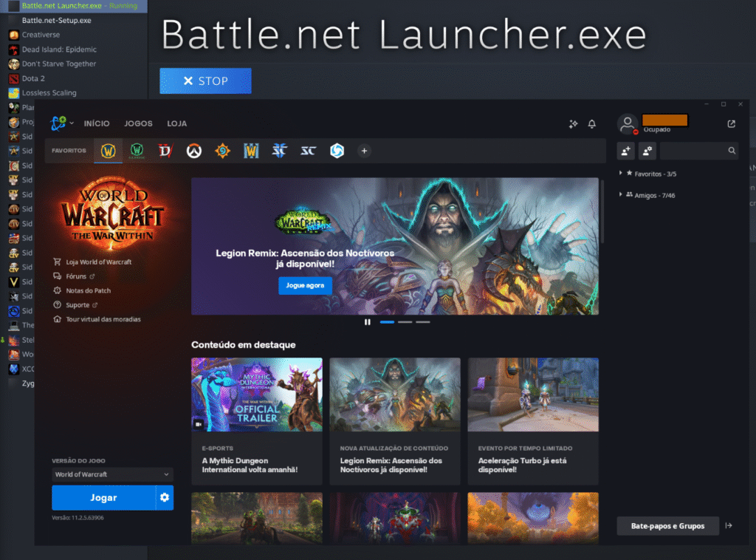Click the friends search input field
Screen dimensions: 756x560
coord(694,151)
